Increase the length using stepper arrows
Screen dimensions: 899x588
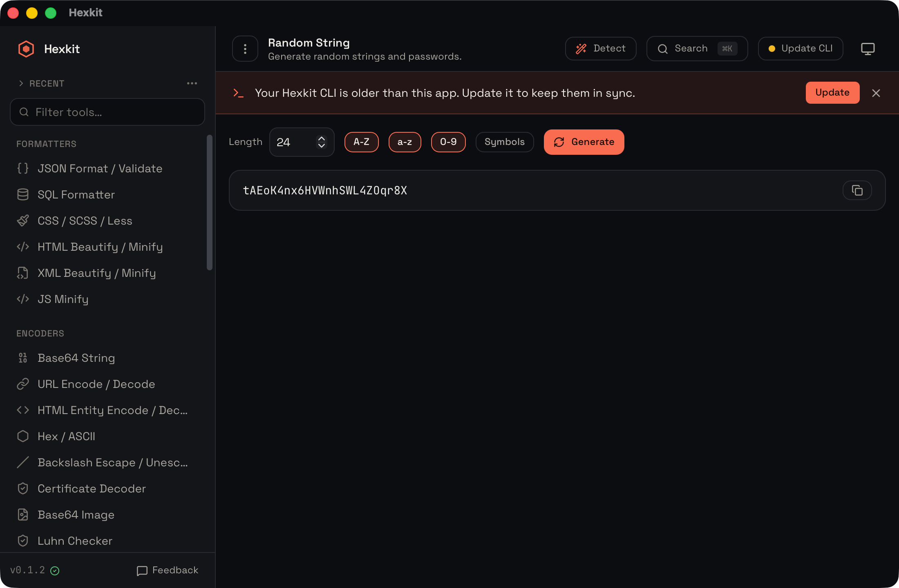[322, 138]
